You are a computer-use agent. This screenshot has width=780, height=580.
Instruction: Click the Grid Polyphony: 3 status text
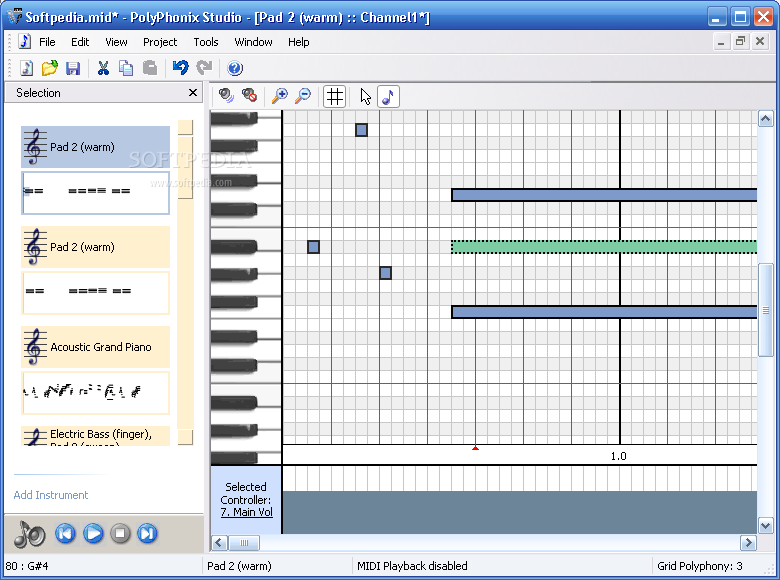(x=699, y=566)
